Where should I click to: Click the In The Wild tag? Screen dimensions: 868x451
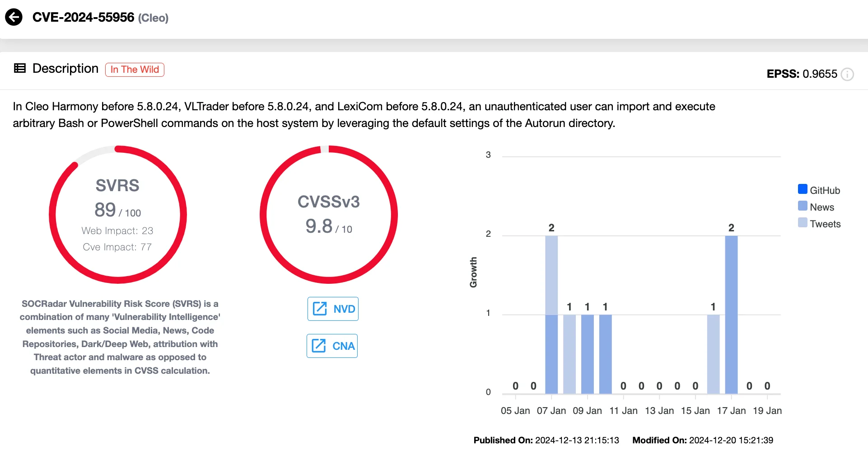(135, 70)
